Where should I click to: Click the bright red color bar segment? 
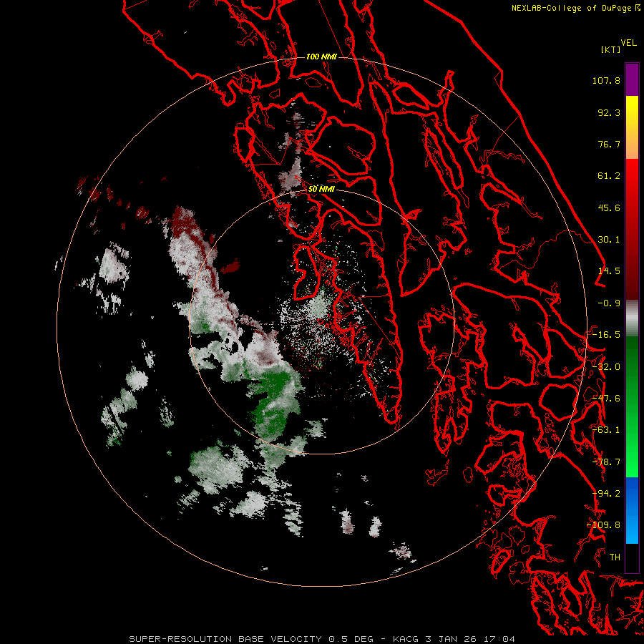click(632, 181)
